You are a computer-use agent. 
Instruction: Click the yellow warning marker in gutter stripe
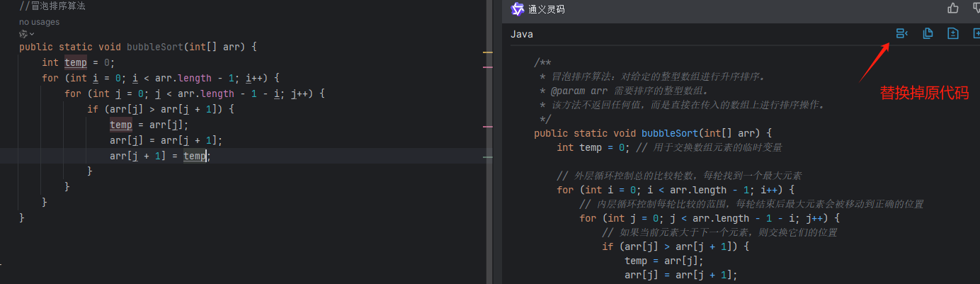tap(487, 52)
